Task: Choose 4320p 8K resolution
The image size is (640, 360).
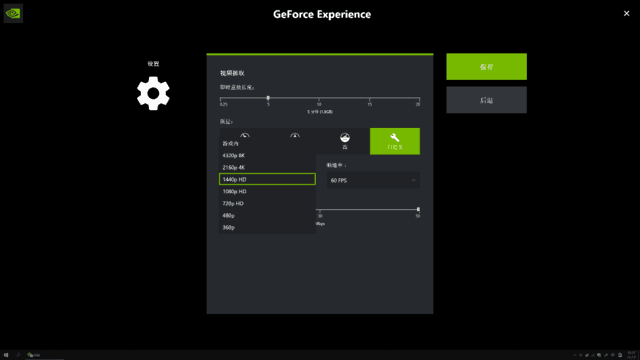Action: [267, 156]
